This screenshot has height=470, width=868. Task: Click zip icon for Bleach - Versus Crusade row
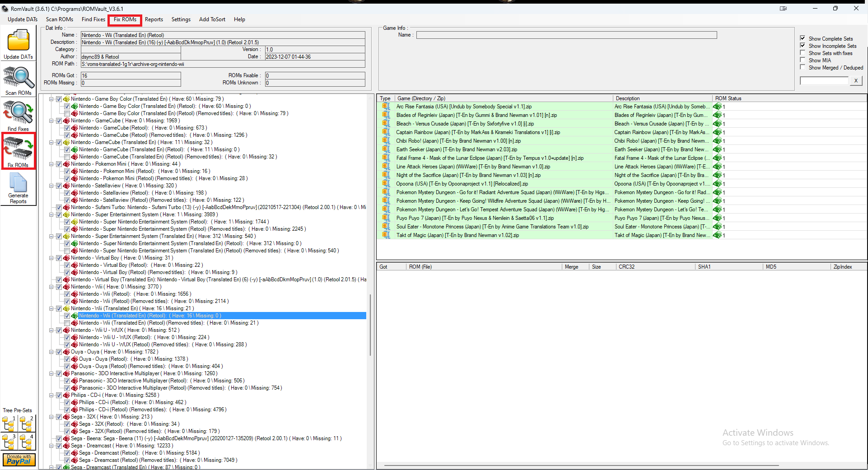(x=385, y=124)
